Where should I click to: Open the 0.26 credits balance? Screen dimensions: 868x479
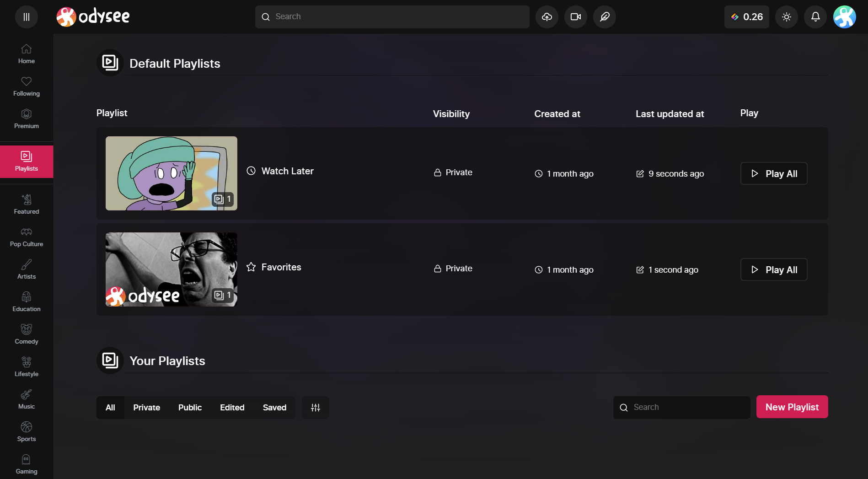(x=747, y=17)
